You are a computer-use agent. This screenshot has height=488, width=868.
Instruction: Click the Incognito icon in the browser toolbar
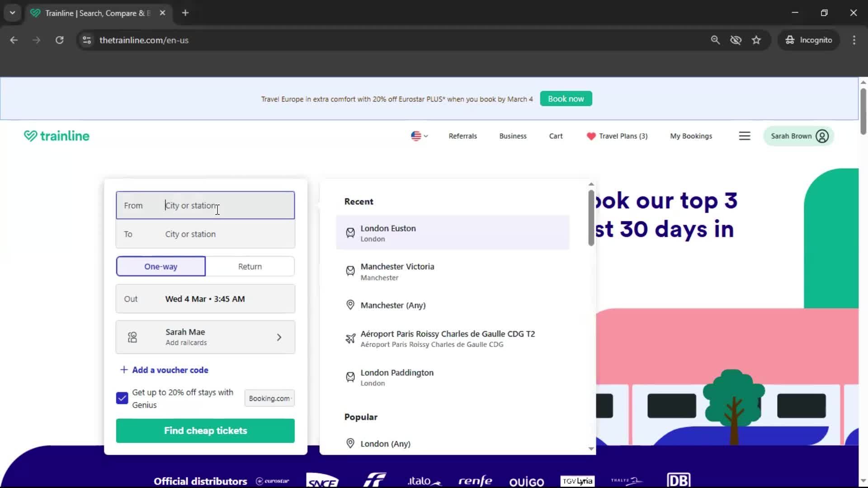(790, 40)
